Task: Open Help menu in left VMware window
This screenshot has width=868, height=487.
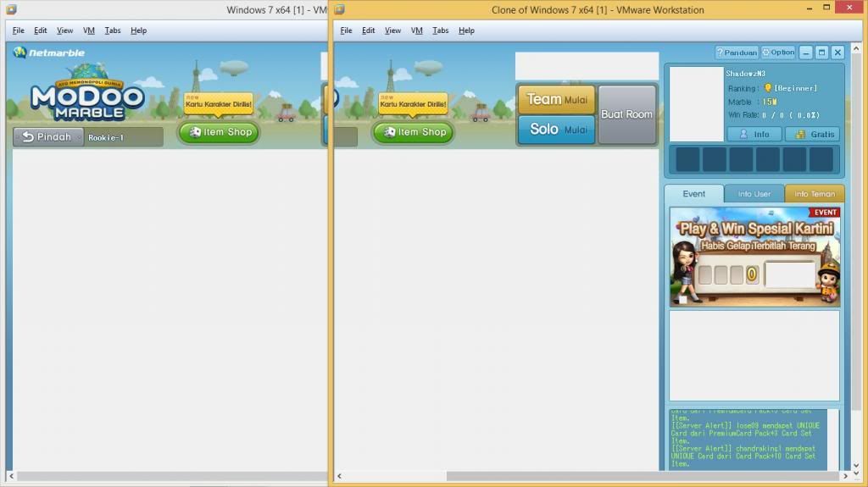Action: (138, 30)
